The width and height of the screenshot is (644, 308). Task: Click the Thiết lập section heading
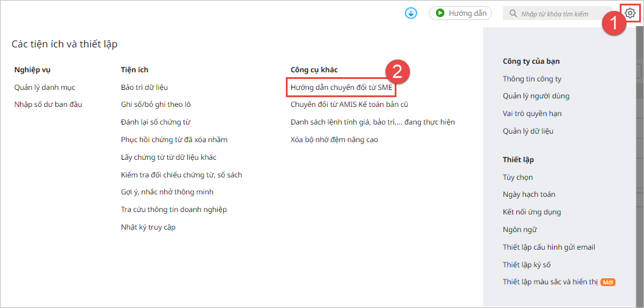coord(518,160)
